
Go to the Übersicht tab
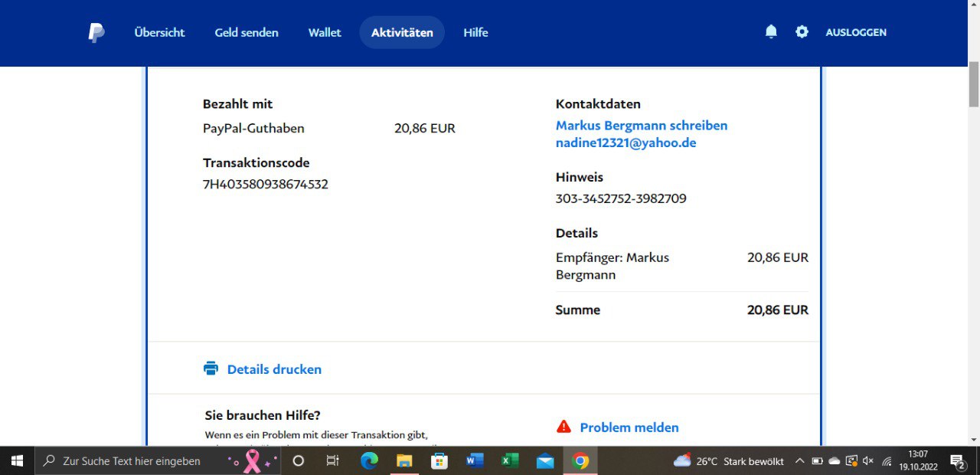(x=159, y=33)
